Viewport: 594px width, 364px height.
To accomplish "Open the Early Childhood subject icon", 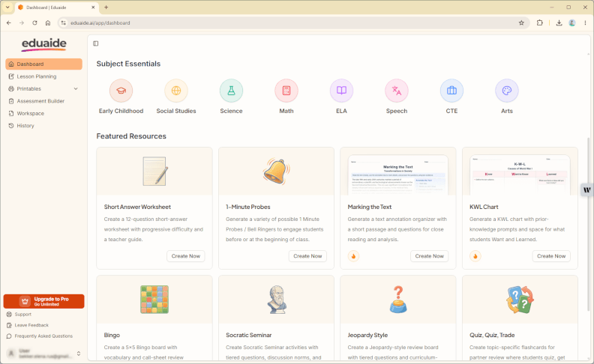I will click(121, 91).
